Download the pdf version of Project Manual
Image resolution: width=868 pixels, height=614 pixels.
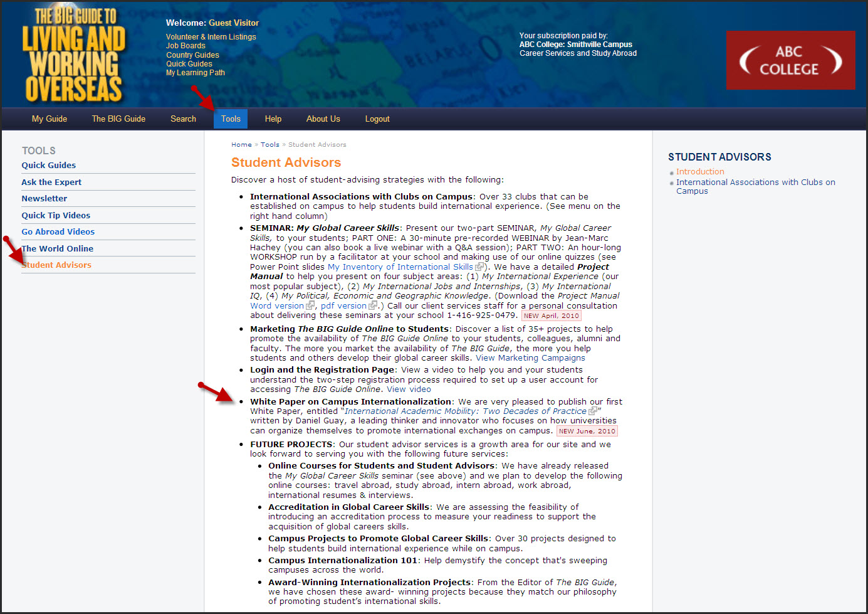[x=343, y=306]
